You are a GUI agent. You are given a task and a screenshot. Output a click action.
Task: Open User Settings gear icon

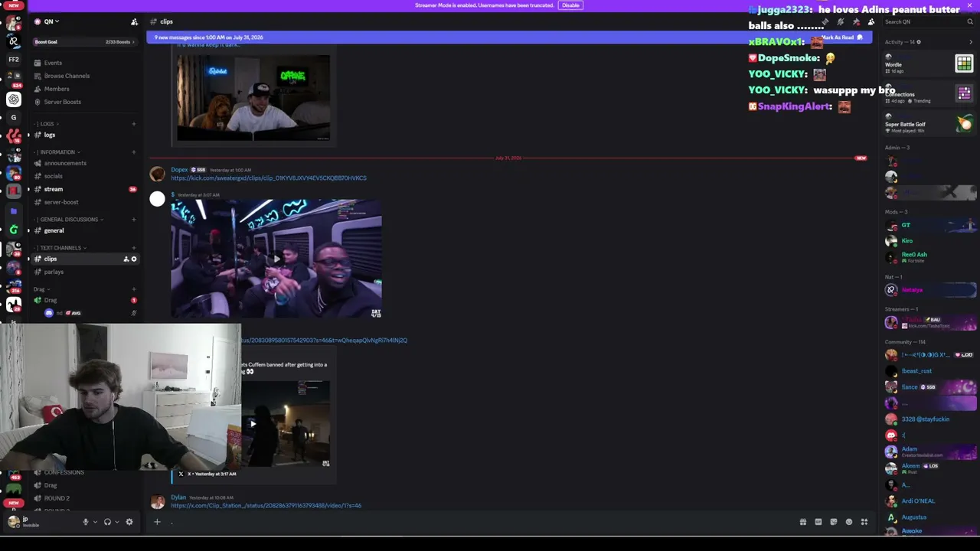click(129, 522)
